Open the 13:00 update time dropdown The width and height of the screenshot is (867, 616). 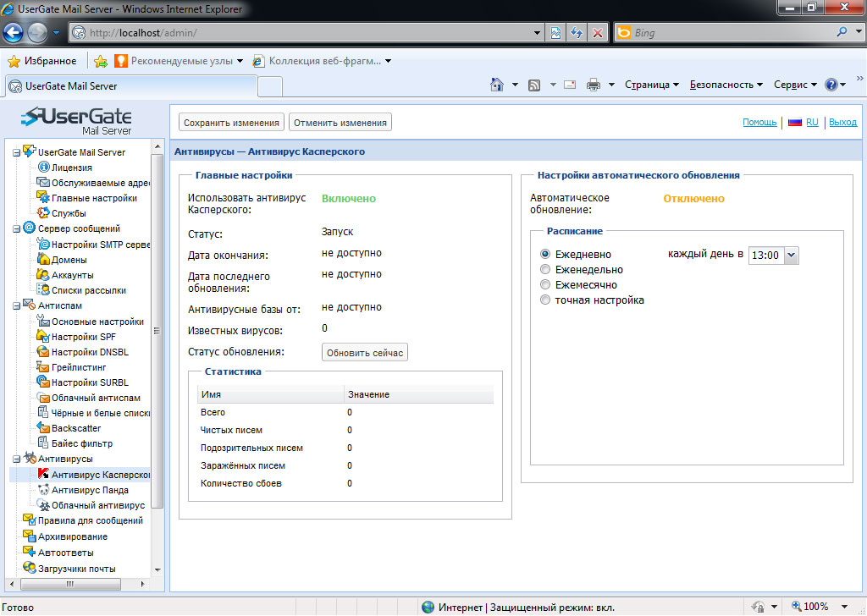point(792,255)
